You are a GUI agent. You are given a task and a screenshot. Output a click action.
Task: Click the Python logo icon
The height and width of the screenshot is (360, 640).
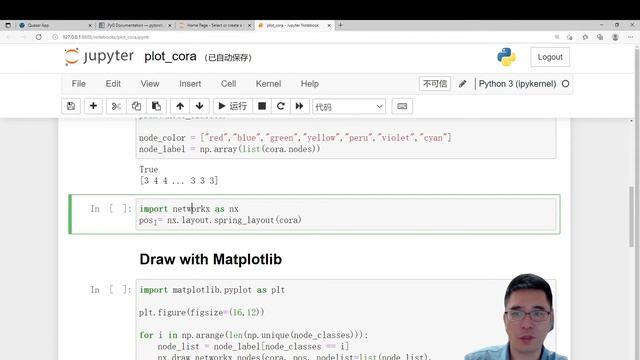click(x=506, y=57)
